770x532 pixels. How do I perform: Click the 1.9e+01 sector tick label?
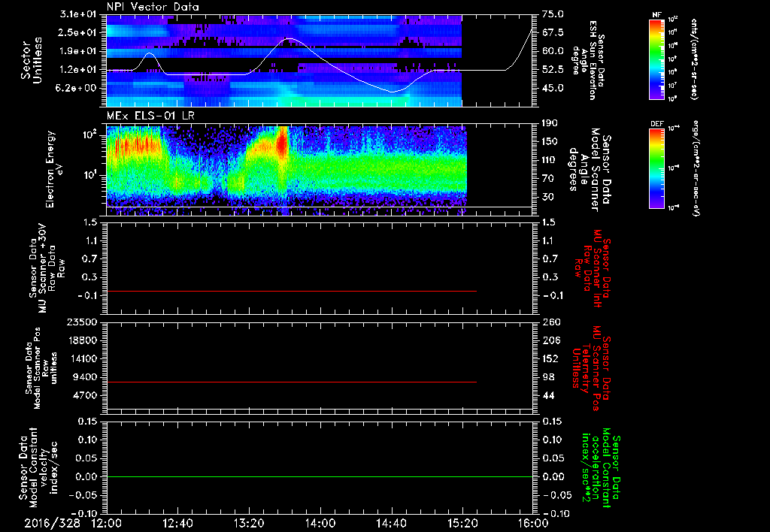pos(79,51)
